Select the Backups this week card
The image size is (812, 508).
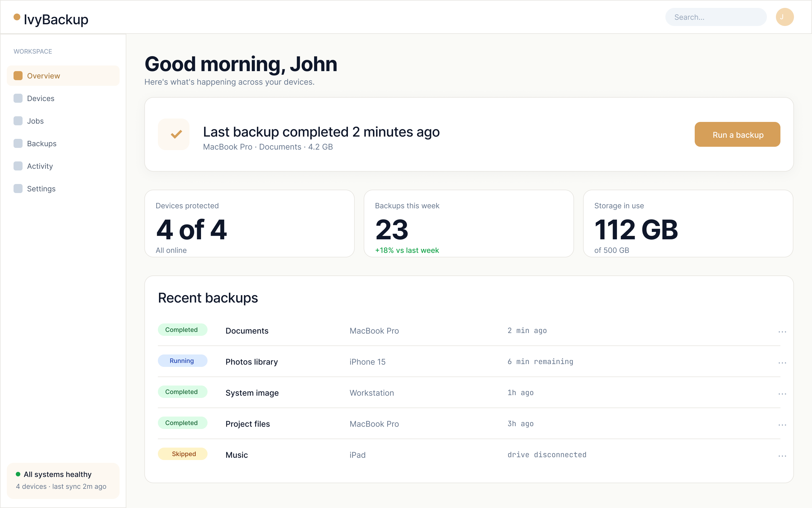[x=469, y=224]
